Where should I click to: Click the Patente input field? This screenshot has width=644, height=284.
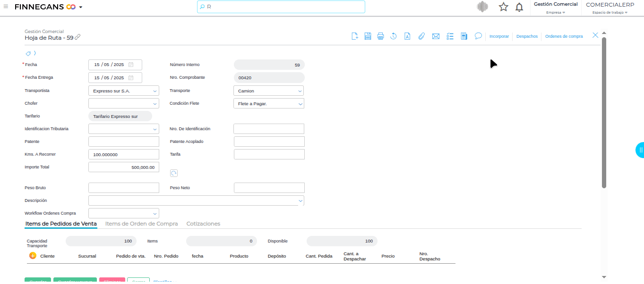124,142
